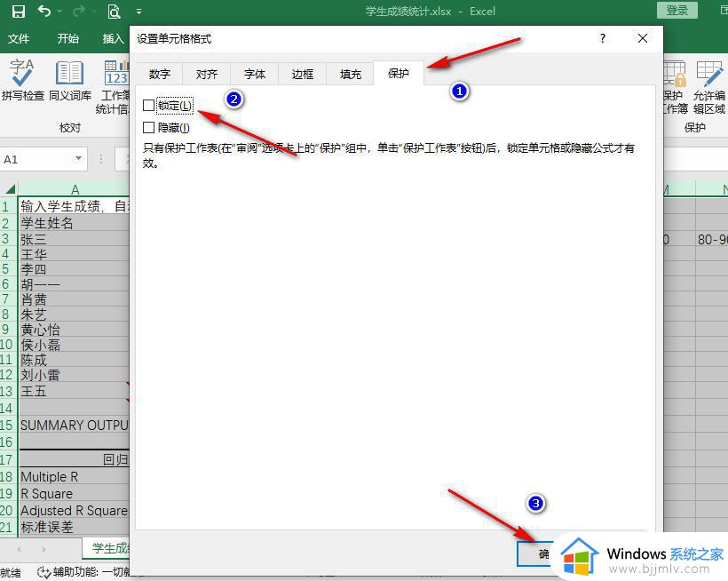Click cell containing 张三
The width and height of the screenshot is (728, 581).
click(x=75, y=239)
